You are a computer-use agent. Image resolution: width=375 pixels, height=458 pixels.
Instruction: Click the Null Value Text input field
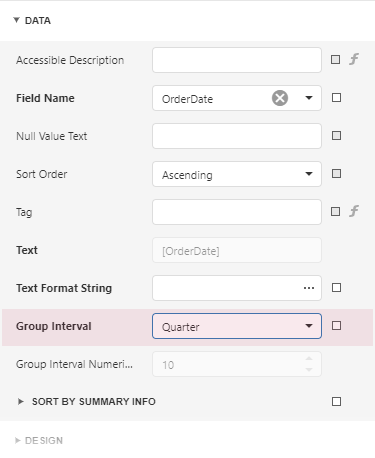(237, 136)
